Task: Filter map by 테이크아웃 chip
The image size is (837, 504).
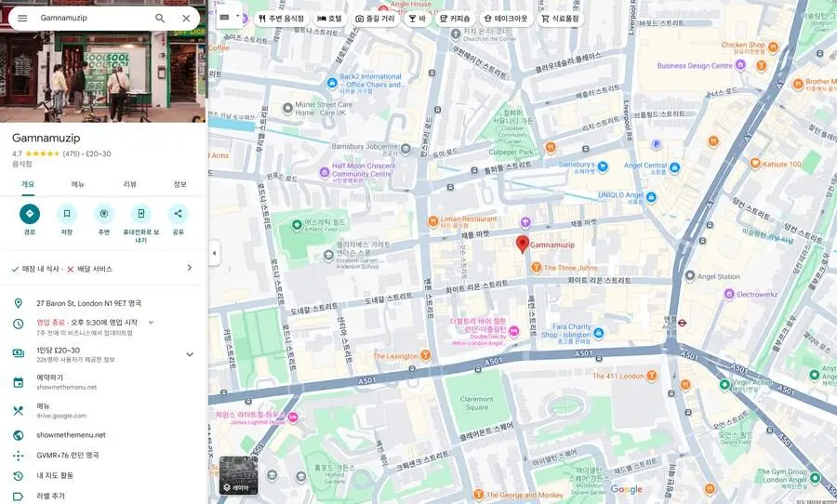Action: pos(506,19)
